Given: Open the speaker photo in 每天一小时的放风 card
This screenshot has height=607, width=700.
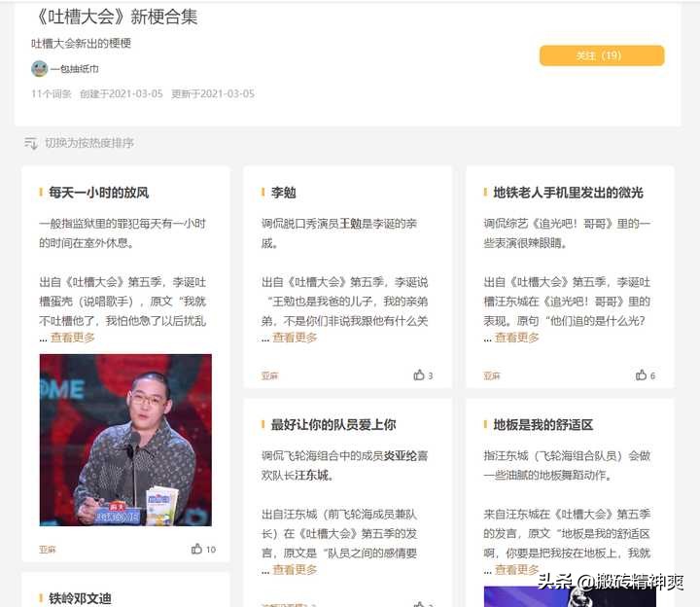Looking at the screenshot, I should tap(125, 440).
